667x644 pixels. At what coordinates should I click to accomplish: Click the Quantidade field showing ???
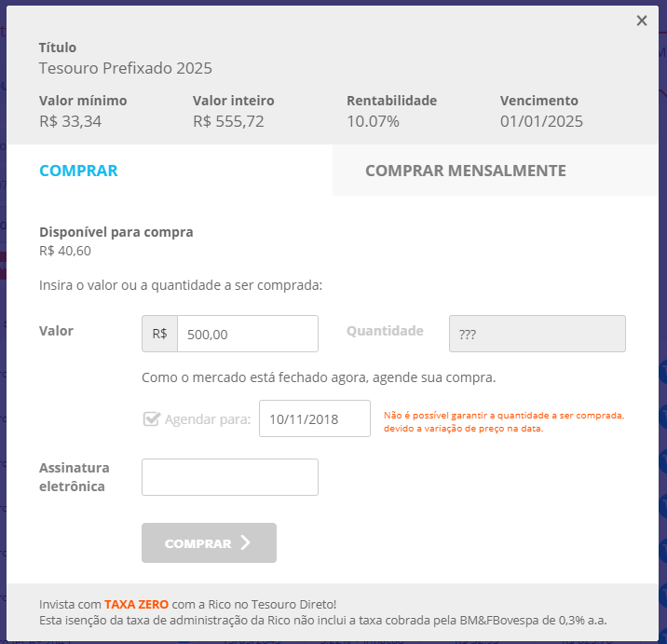537,334
